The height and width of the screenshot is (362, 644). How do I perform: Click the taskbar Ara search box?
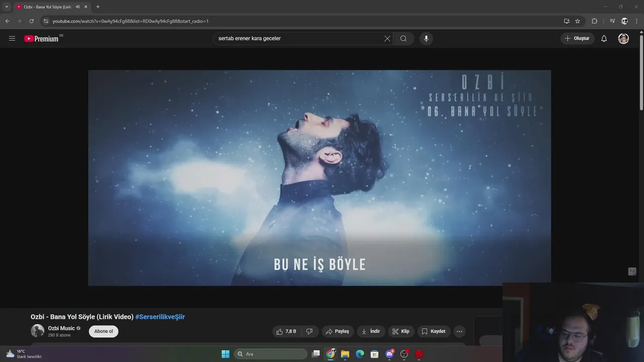(271, 354)
